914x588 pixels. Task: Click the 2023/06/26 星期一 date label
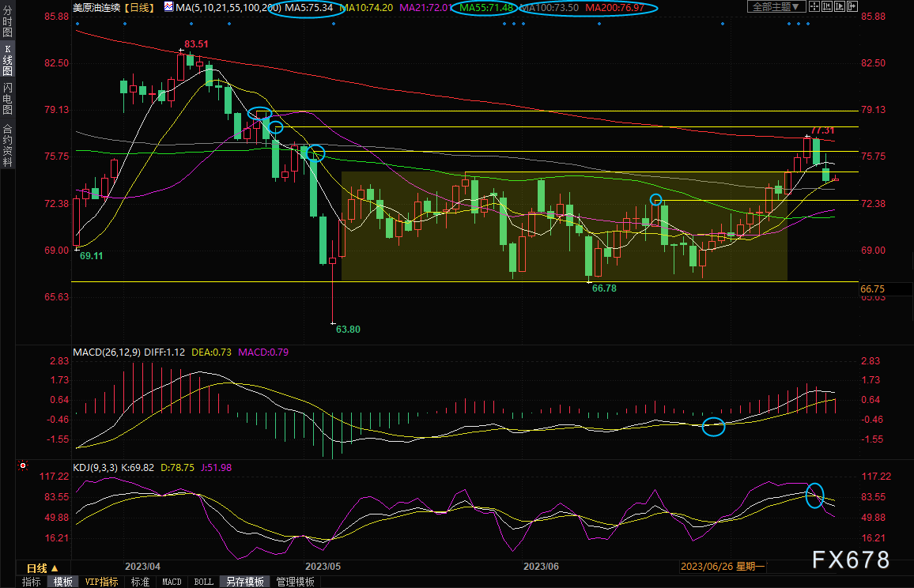tap(723, 567)
